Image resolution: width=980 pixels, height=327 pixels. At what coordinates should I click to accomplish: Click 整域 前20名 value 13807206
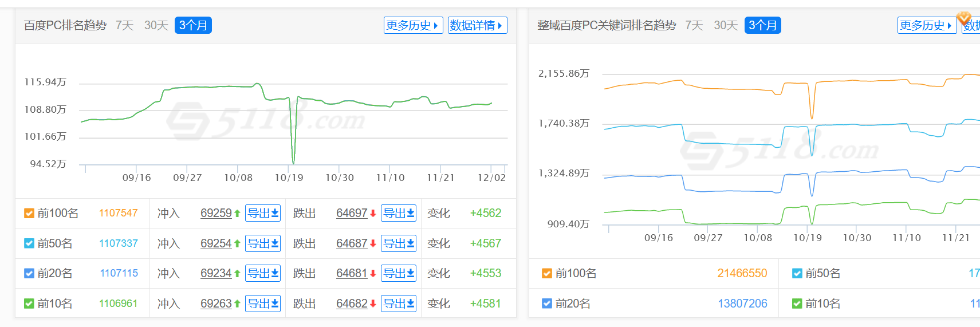tap(743, 304)
